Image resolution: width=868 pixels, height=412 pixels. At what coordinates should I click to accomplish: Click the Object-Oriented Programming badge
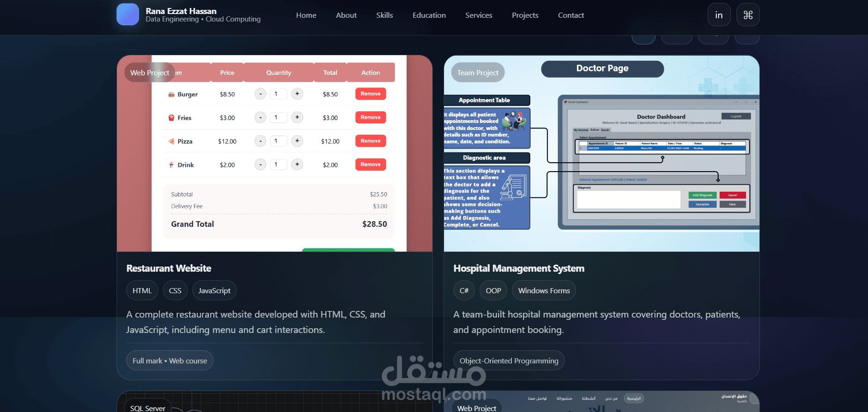509,361
